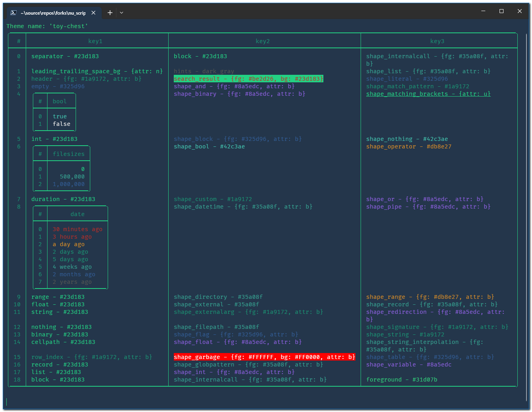The width and height of the screenshot is (532, 412).
Task: Click the key3 column header
Action: [x=437, y=41]
